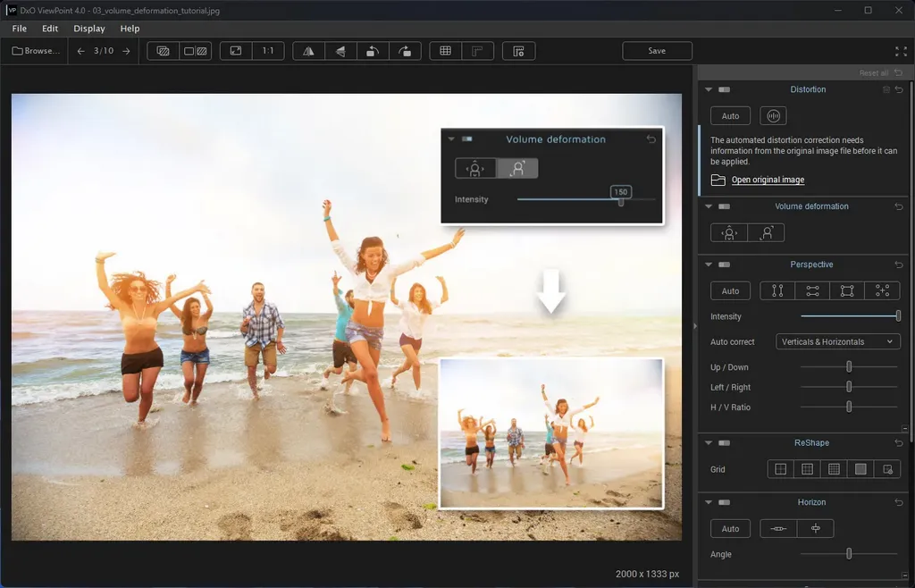Select horizontal/vertical volume deformation mode
This screenshot has width=915, height=588.
(x=729, y=232)
